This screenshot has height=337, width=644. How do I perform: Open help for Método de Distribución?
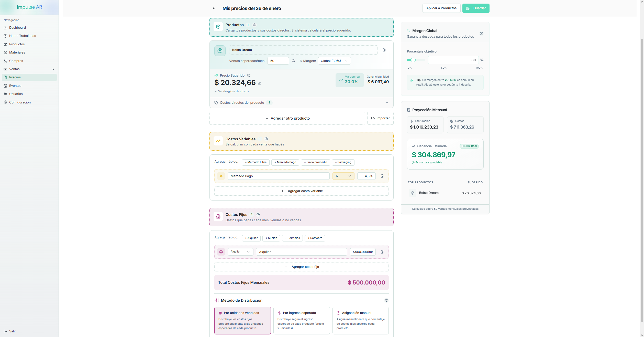[386, 300]
